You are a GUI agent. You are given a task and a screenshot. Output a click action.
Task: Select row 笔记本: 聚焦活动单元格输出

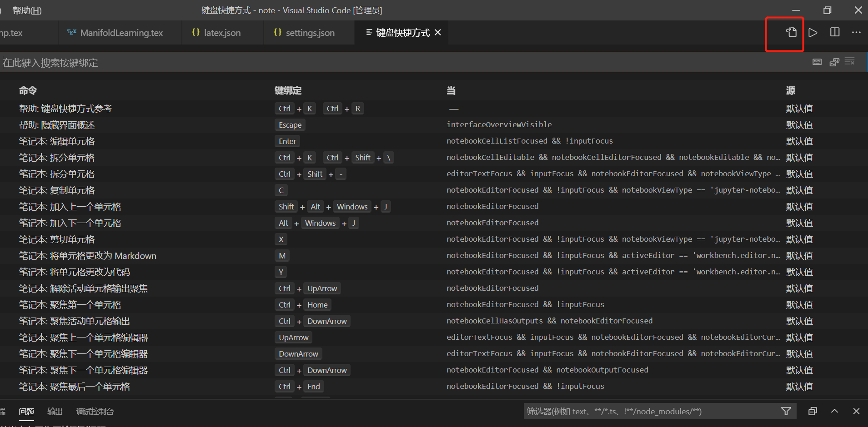click(x=434, y=321)
